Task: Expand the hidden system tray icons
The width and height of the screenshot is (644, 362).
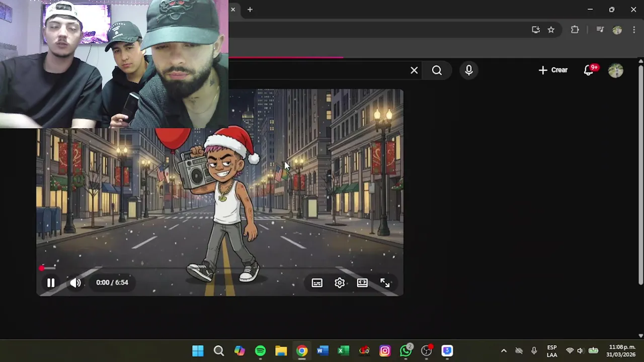Action: (504, 351)
